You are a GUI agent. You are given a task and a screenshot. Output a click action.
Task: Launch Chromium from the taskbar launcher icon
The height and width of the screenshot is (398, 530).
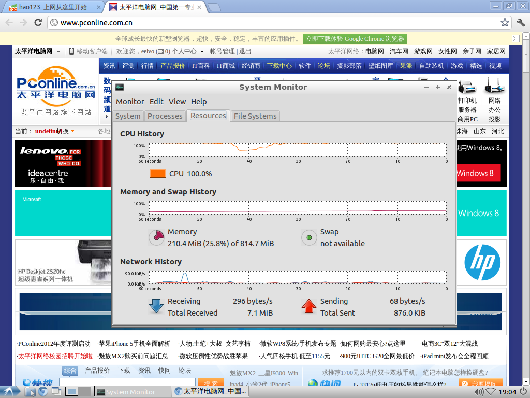pos(43,392)
